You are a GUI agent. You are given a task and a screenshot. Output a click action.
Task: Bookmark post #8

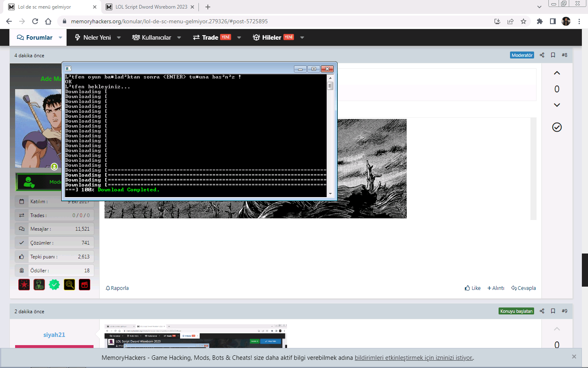[x=553, y=55]
